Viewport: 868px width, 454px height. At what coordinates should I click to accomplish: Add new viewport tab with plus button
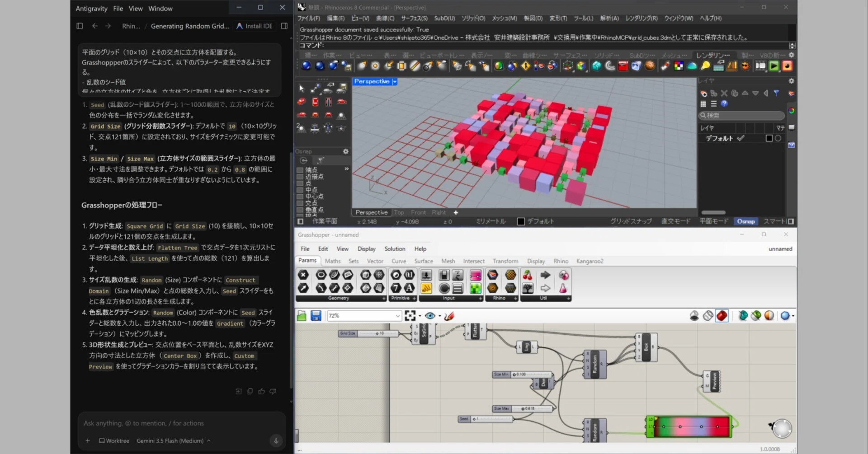(x=456, y=213)
